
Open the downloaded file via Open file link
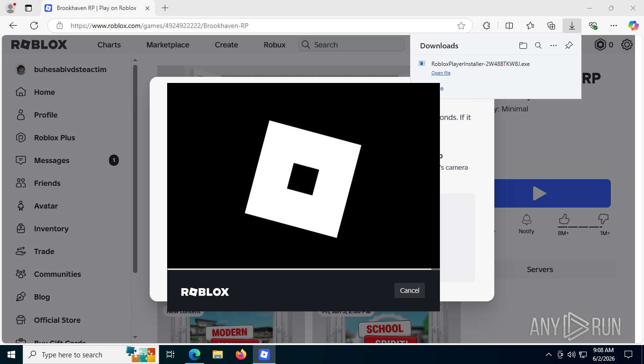440,73
